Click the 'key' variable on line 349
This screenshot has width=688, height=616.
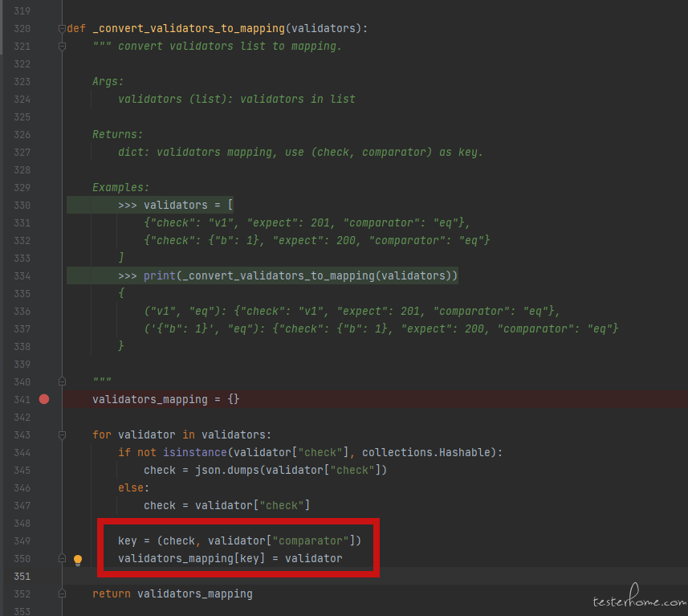click(128, 541)
